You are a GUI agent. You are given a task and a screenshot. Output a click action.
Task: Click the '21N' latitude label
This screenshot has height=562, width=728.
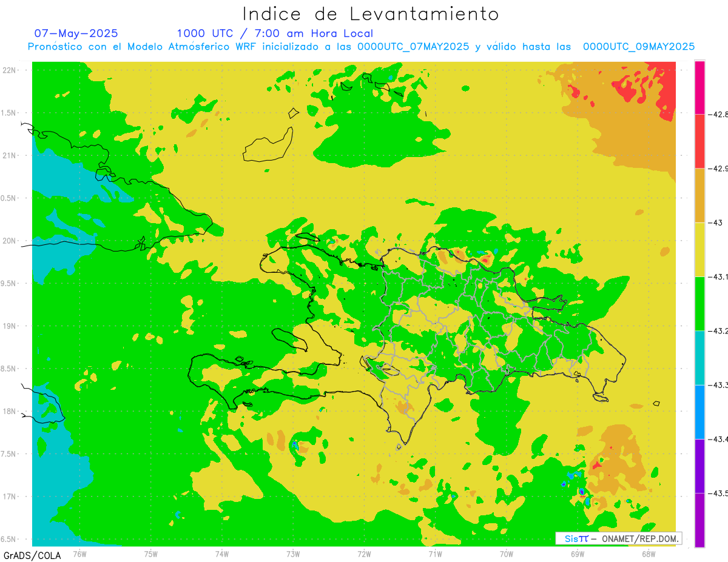tap(10, 155)
